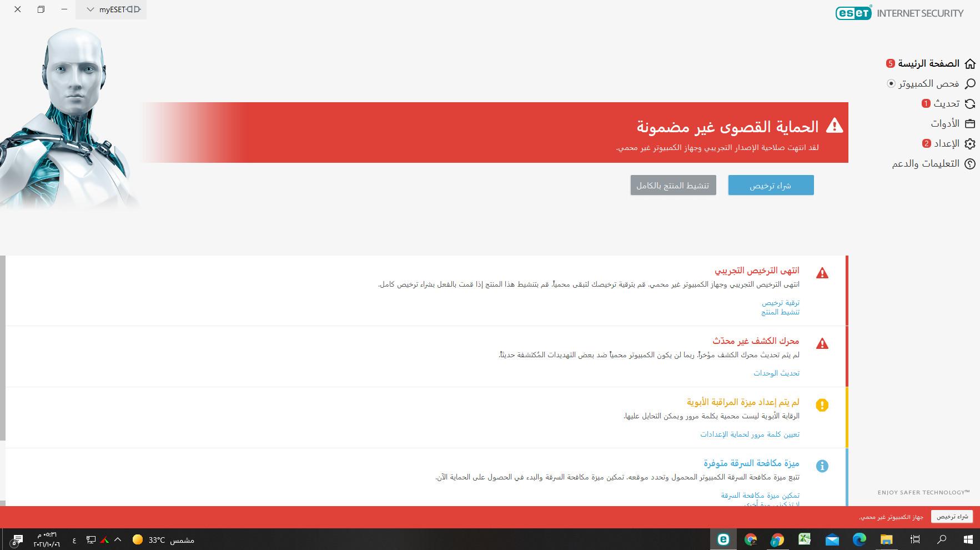The height and width of the screenshot is (550, 980).
Task: Open second Chrome profile icon in taskbar
Action: click(777, 539)
